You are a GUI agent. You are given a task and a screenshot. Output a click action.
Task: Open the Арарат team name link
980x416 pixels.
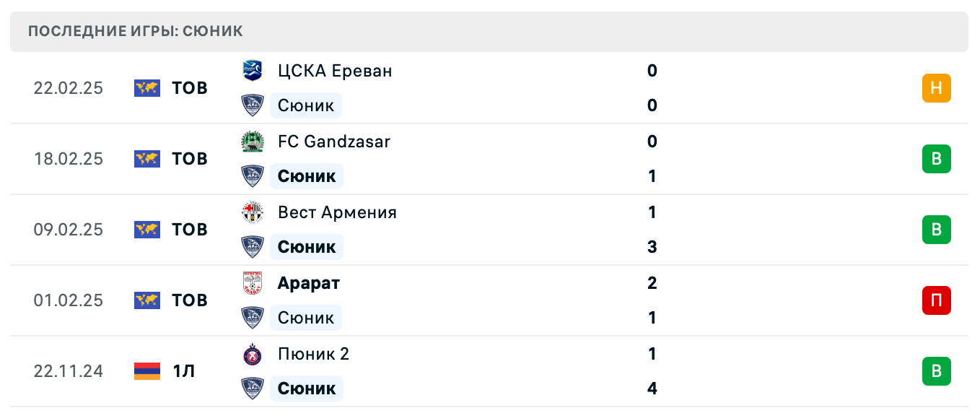coord(308,283)
